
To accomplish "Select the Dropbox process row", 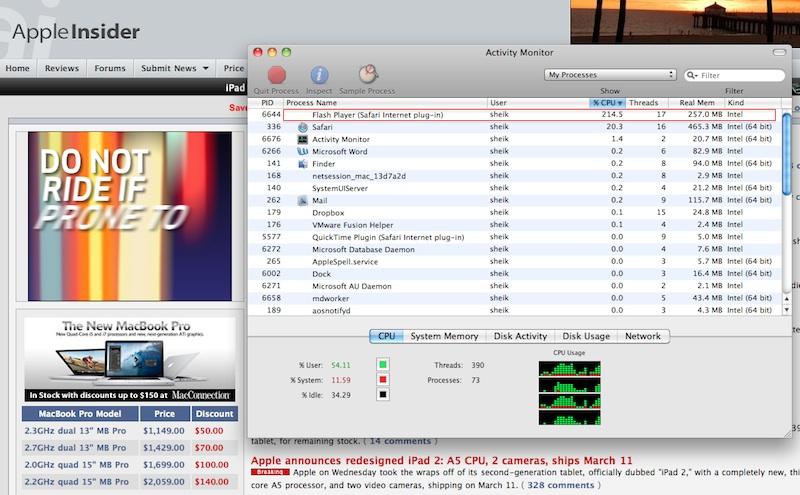I will tap(515, 213).
